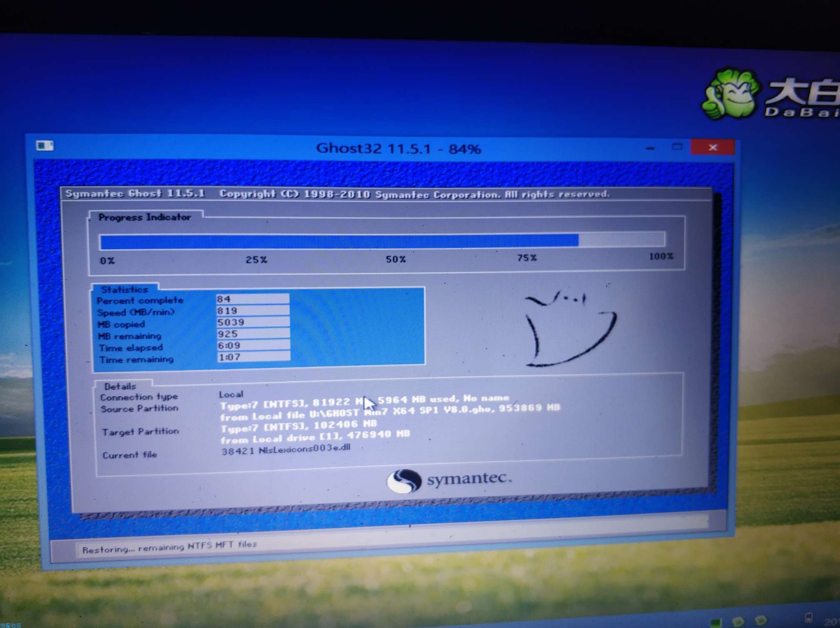Click the blue restore progress bar

coord(382,240)
